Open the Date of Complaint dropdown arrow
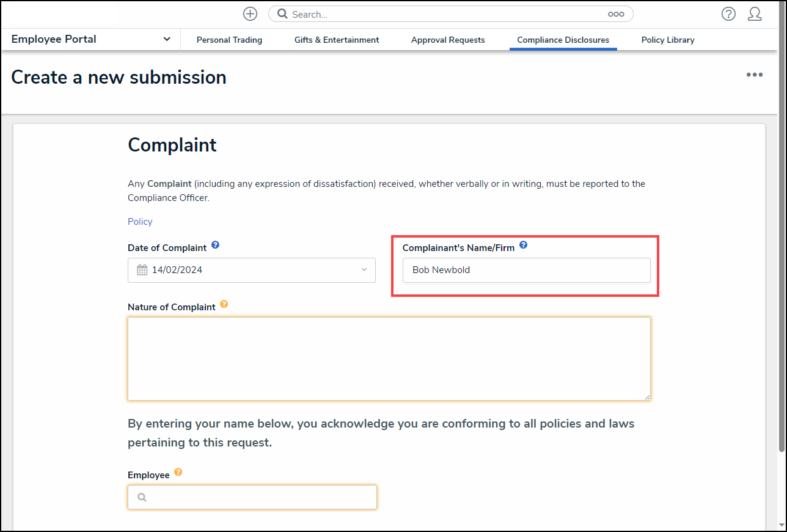Image resolution: width=787 pixels, height=532 pixels. coord(364,270)
